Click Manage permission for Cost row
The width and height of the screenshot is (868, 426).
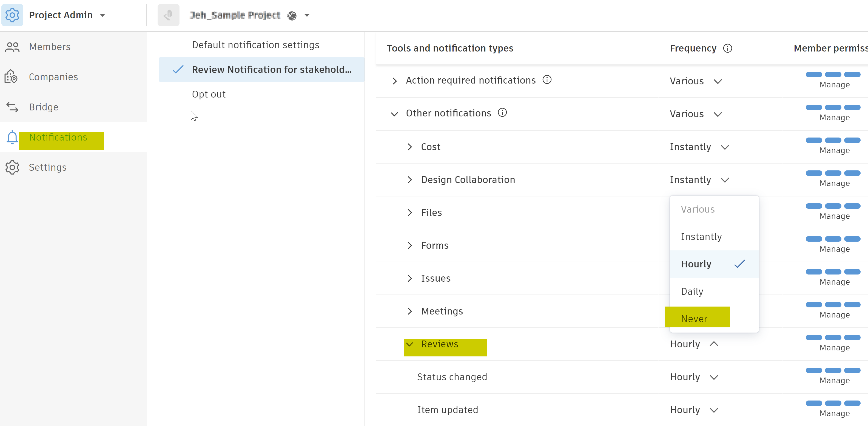pos(834,150)
